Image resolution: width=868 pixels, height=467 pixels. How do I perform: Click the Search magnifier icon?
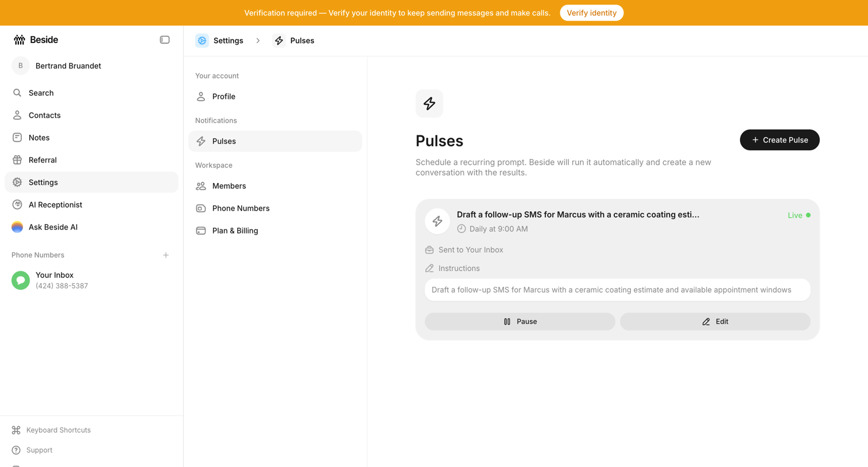point(17,93)
